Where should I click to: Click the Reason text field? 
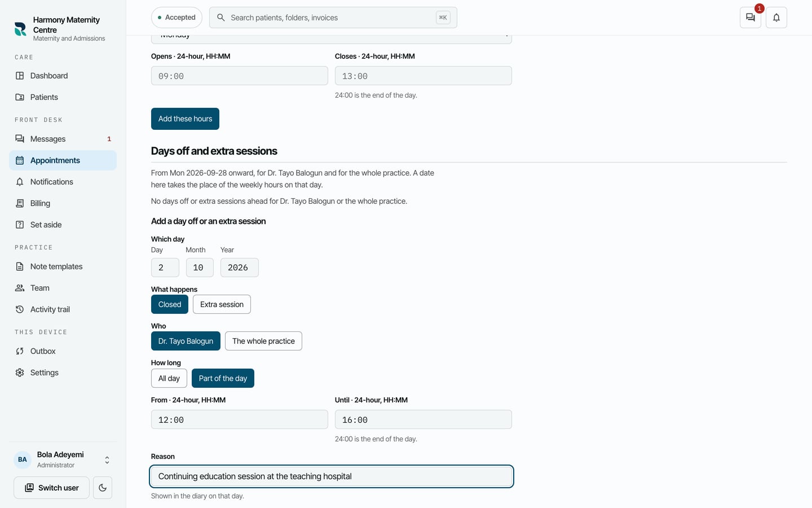(x=332, y=476)
